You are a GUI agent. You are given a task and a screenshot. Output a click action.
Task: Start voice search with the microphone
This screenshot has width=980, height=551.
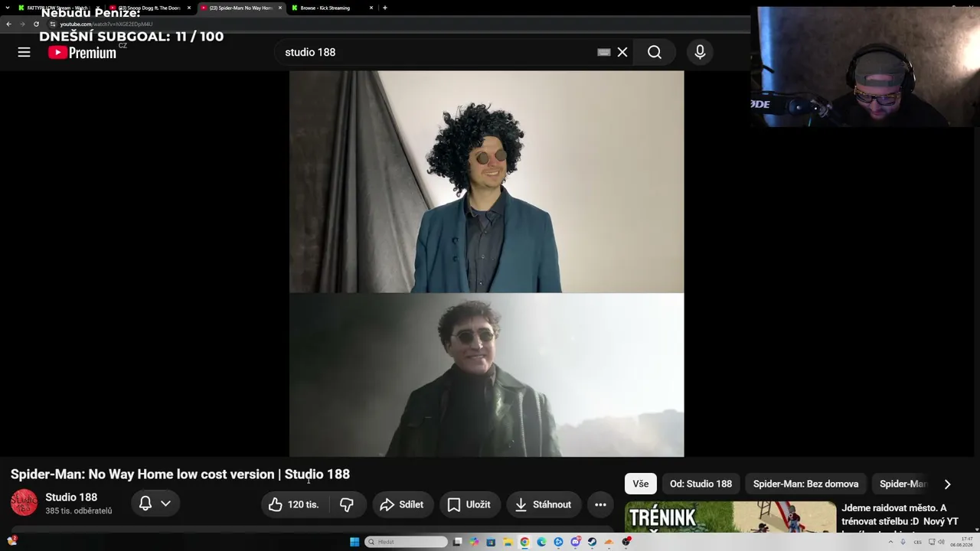[700, 52]
